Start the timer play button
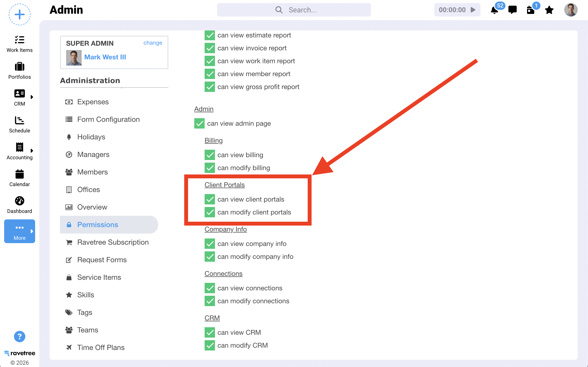Image resolution: width=588 pixels, height=367 pixels. tap(473, 10)
